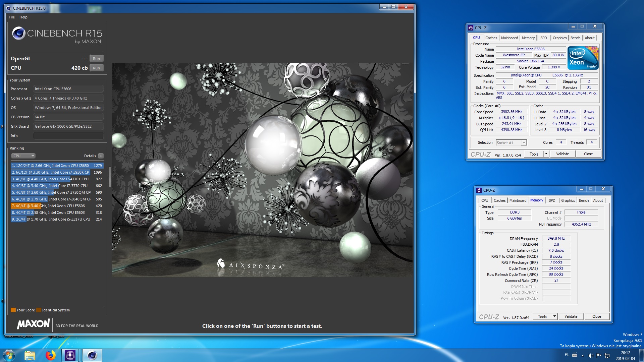The image size is (644, 362).
Task: Click the PL language indicator
Action: click(x=567, y=355)
